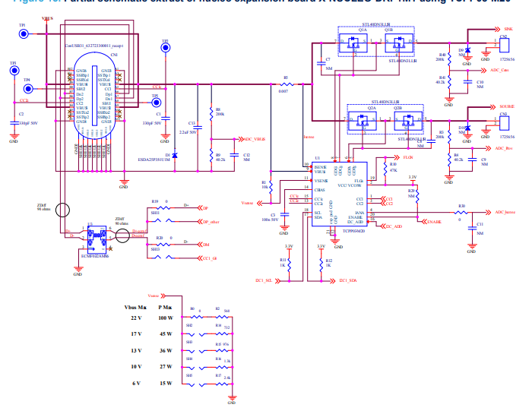
Task: Click the R20 0 ohm resistor symbol
Action: pos(163,245)
